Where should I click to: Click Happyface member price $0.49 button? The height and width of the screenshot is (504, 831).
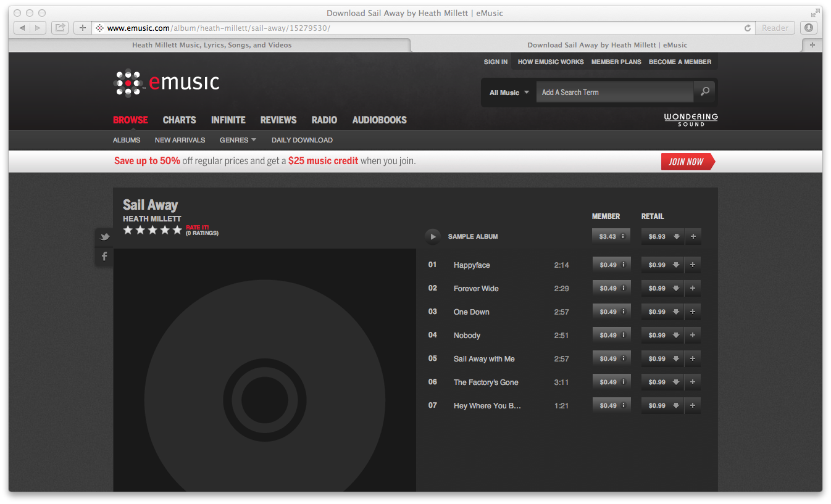coord(611,265)
